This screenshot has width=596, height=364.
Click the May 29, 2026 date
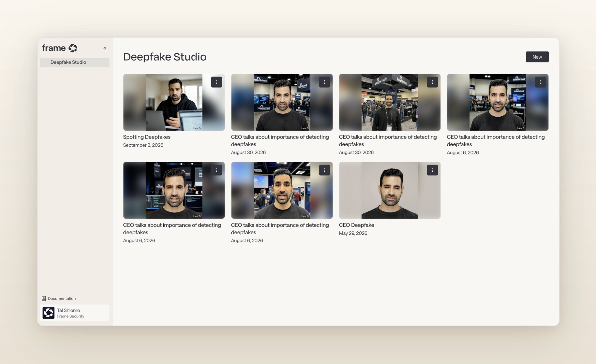(353, 233)
